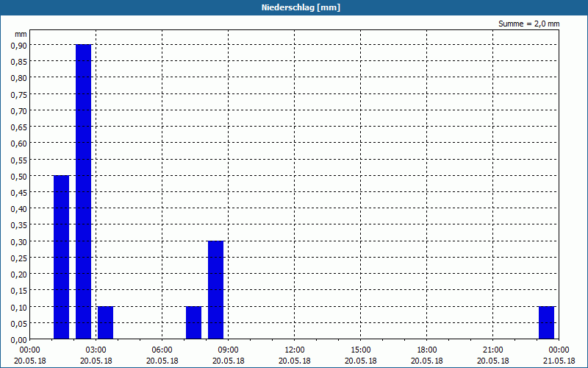Click the "0,75" y-axis label
This screenshot has width=588, height=368.
(x=19, y=94)
